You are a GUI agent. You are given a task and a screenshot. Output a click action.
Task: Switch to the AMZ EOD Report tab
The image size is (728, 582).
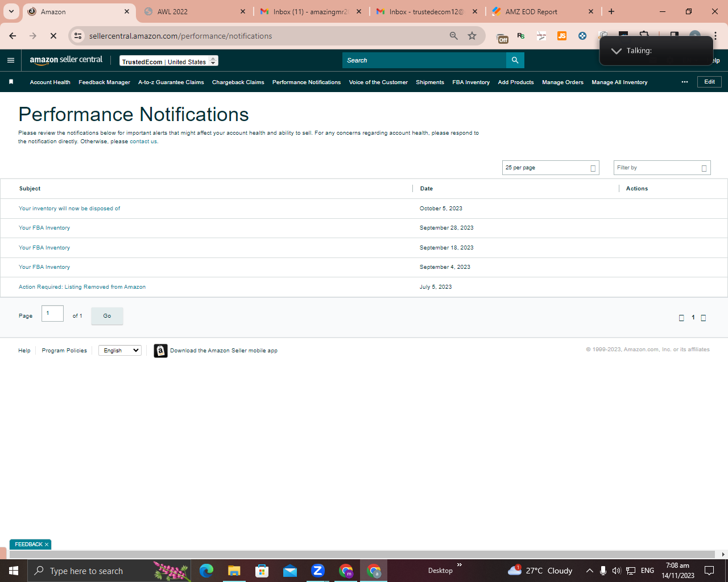(543, 11)
